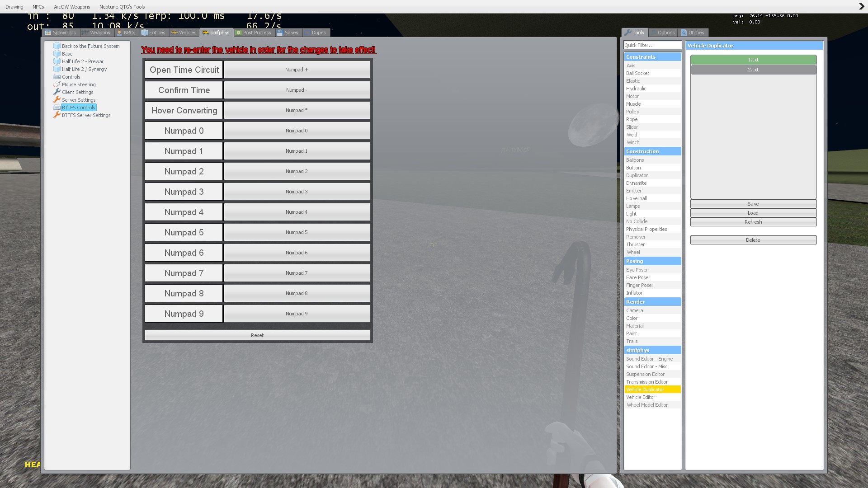Image resolution: width=868 pixels, height=488 pixels.
Task: Collapse the Construction tool category header
Action: click(x=652, y=151)
